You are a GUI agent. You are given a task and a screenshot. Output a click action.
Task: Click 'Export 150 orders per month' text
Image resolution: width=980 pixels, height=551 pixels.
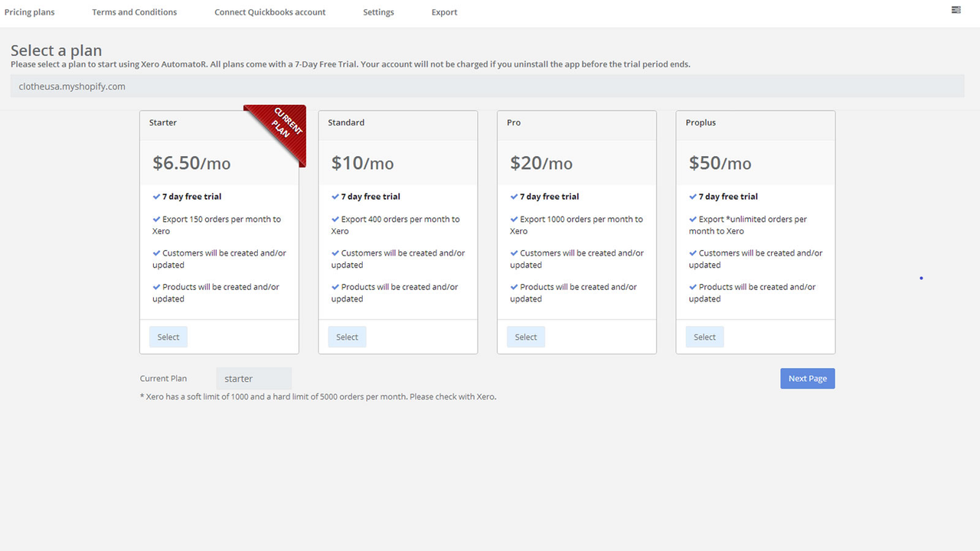(x=217, y=225)
